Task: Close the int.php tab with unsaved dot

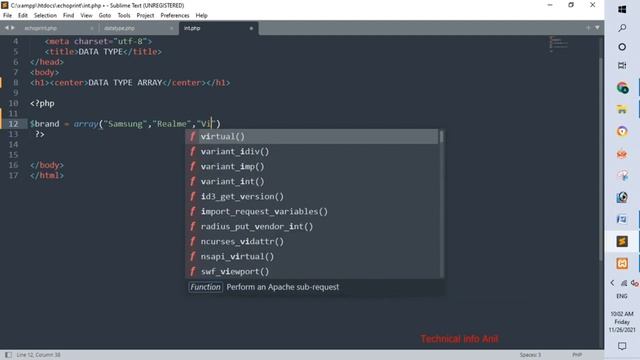Action: click(251, 28)
